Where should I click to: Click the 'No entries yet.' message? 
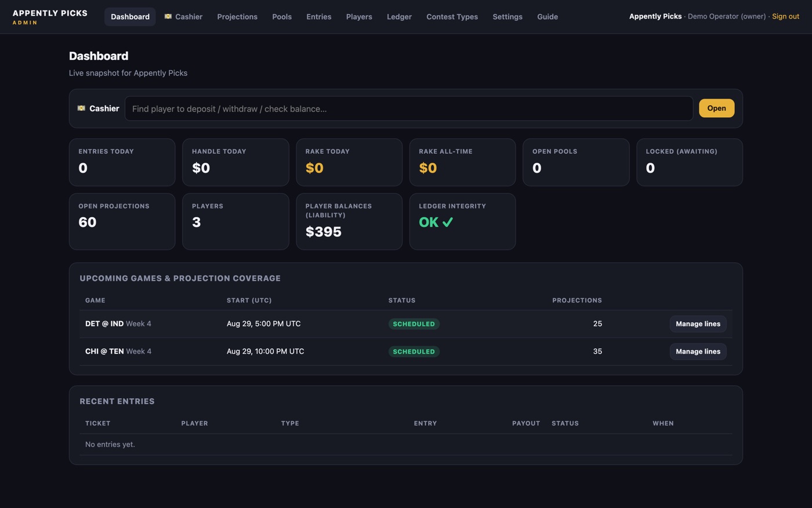tap(110, 444)
